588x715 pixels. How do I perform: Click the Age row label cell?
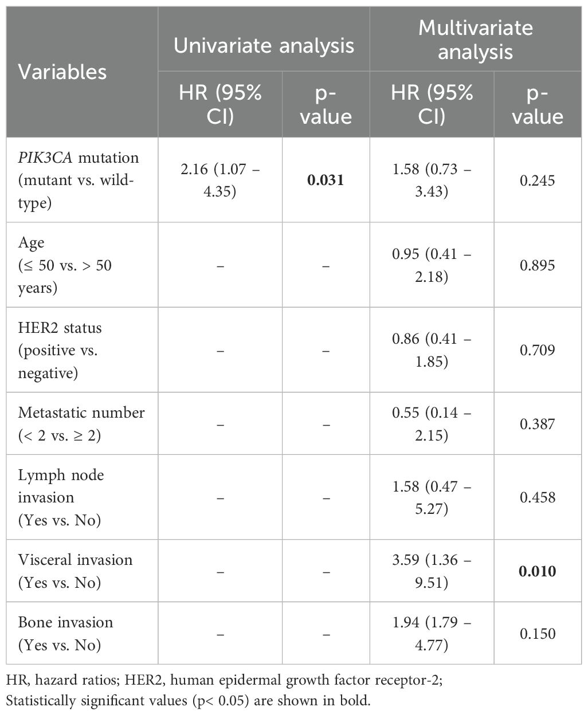[65, 265]
